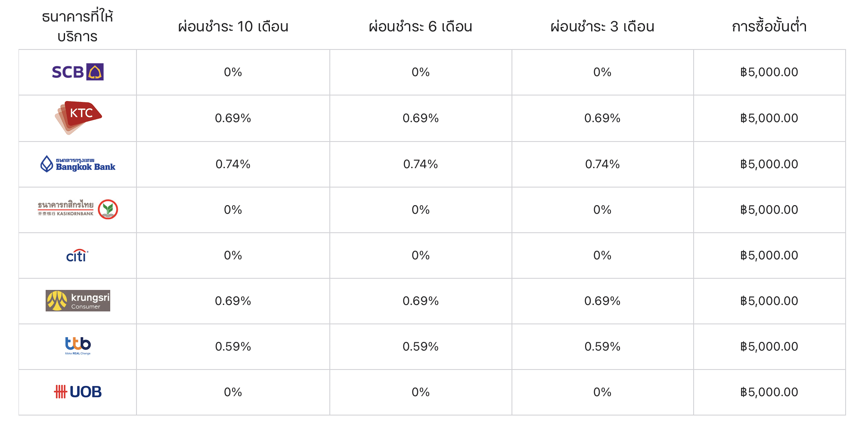Select Bangkok Bank 6-month 0.74% cell
868x431 pixels.
[421, 164]
